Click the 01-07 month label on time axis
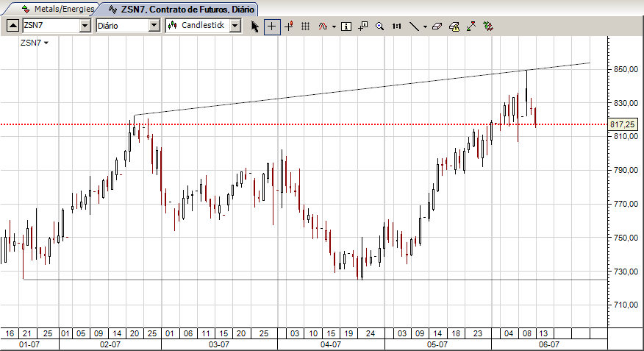Viewport: 644px width, 351px height. click(29, 344)
